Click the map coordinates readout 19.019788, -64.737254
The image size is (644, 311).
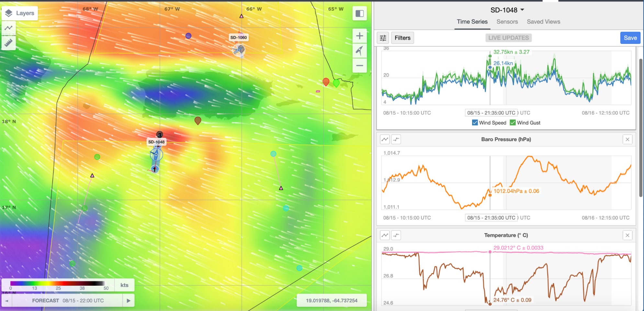point(332,301)
